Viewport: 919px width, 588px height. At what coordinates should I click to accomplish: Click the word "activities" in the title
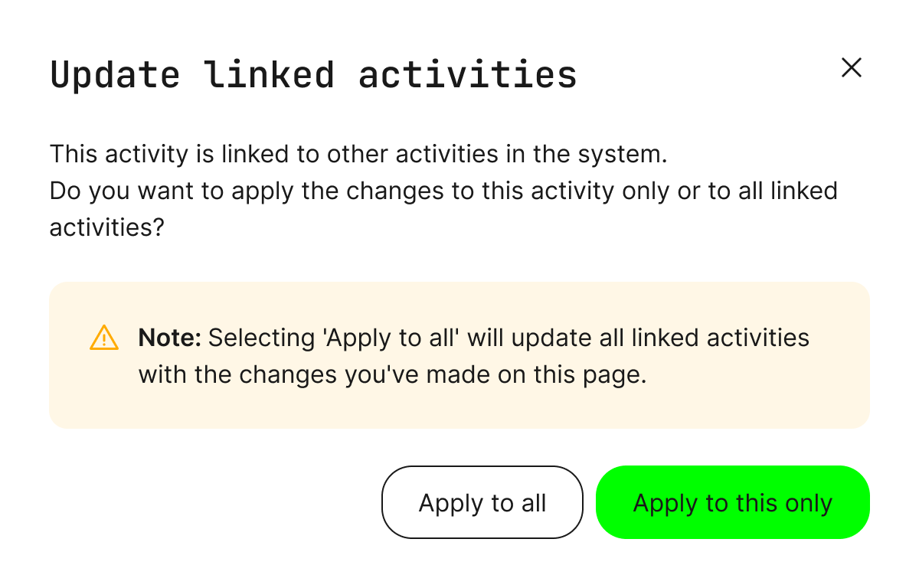[x=467, y=75]
